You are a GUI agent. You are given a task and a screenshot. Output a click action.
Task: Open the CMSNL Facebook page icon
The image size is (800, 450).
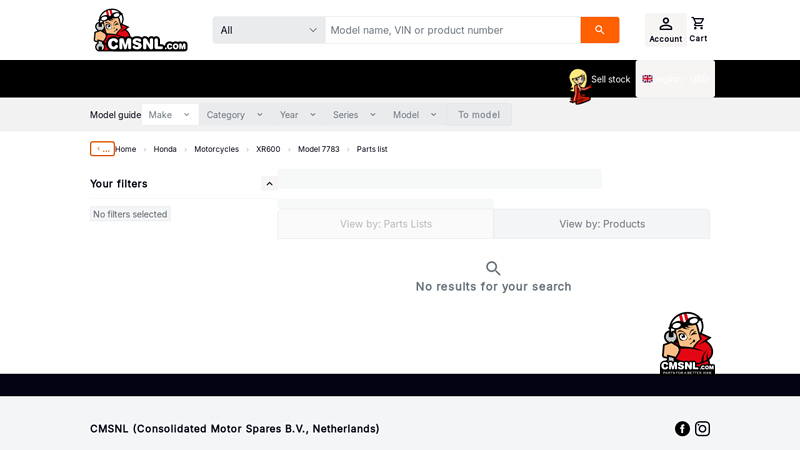point(682,429)
